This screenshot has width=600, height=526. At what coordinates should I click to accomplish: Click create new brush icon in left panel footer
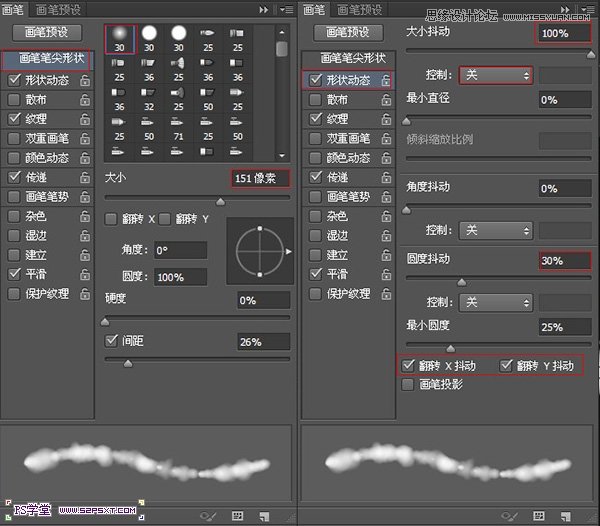coord(264,516)
